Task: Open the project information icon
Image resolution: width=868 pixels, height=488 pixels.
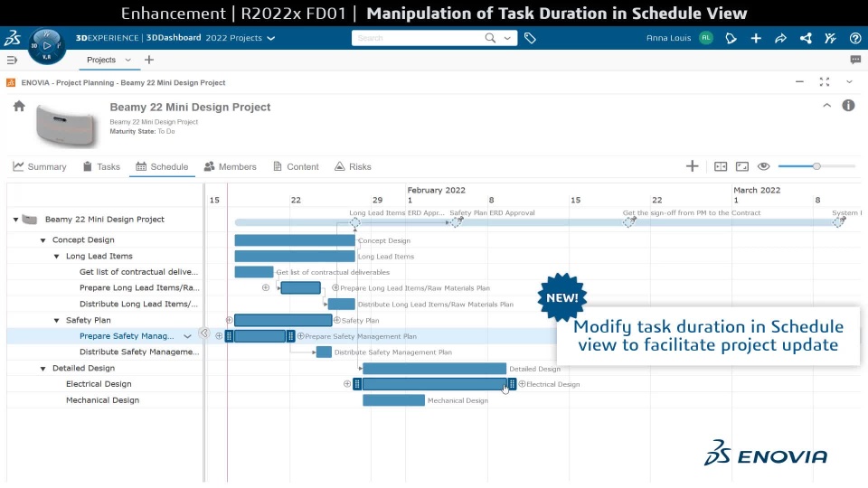Action: (x=848, y=106)
